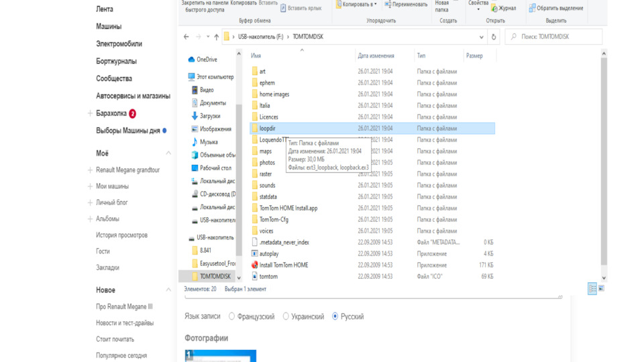Open the recent locations dropdown arrow

[208, 37]
